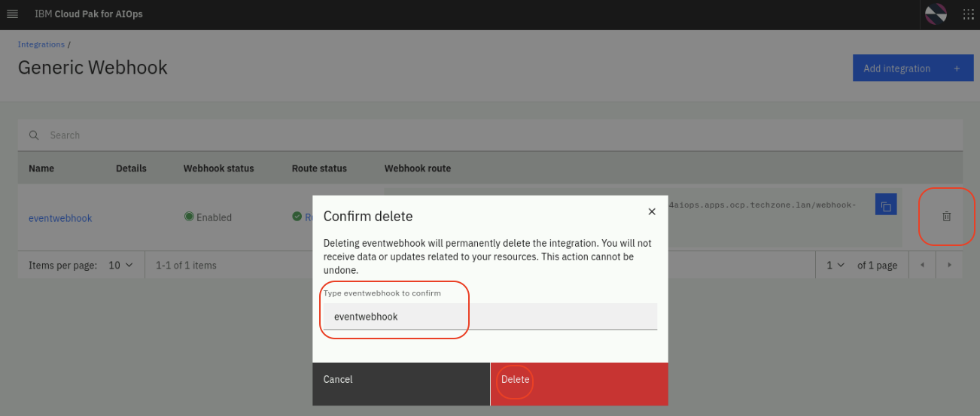Go to the next page arrow
980x416 pixels.
pyautogui.click(x=949, y=266)
